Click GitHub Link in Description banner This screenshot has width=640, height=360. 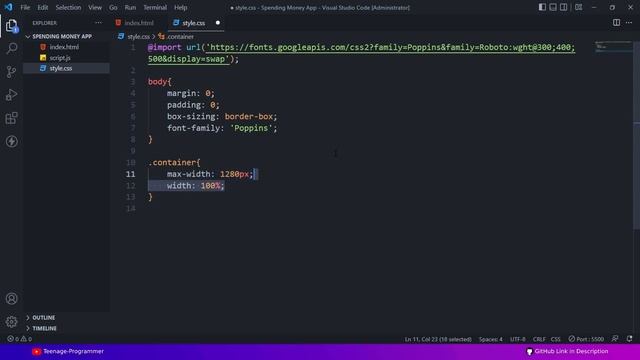[x=567, y=351]
